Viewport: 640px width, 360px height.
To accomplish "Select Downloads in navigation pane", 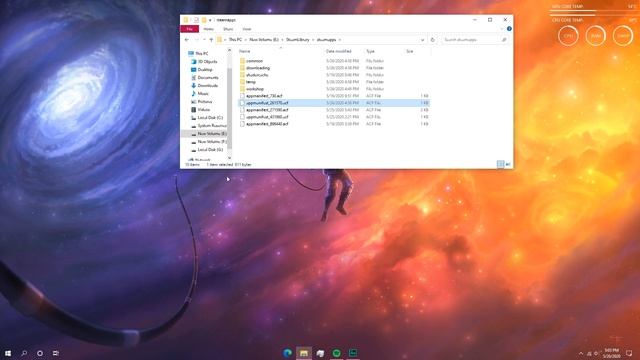I will [x=207, y=86].
